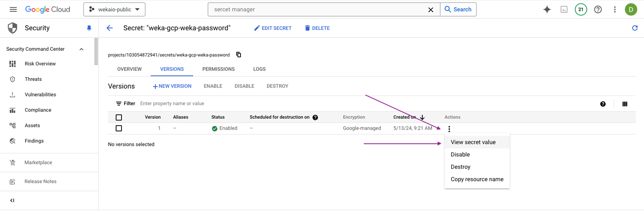Check the box for version 1
644x211 pixels.
[119, 128]
